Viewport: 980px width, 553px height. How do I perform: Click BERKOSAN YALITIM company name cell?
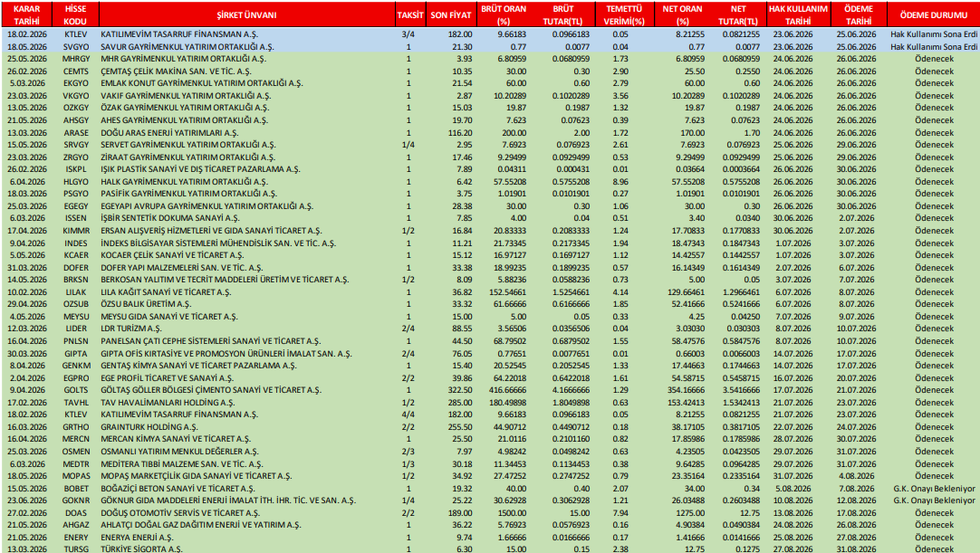pyautogui.click(x=225, y=280)
